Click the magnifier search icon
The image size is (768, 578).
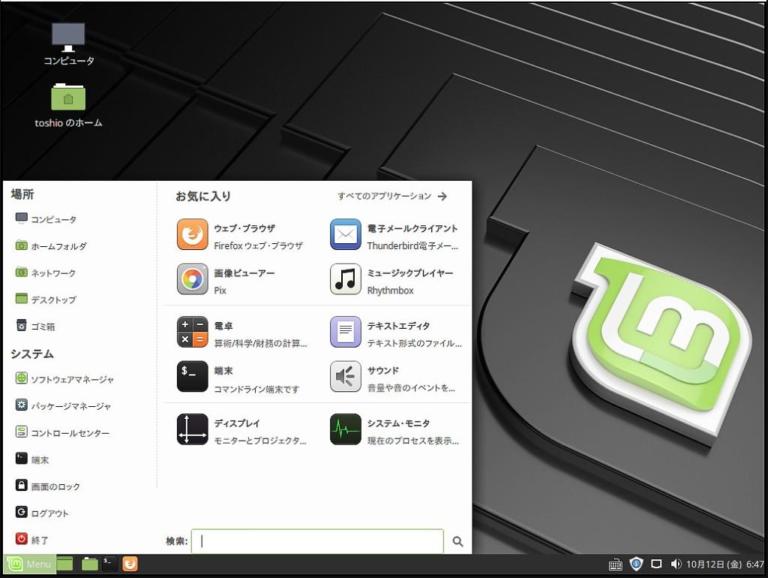(457, 541)
